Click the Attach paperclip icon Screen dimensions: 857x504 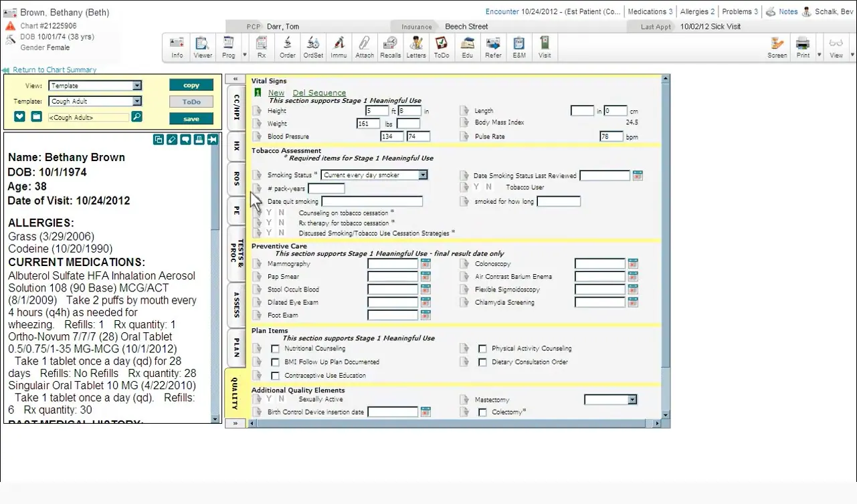pyautogui.click(x=365, y=45)
